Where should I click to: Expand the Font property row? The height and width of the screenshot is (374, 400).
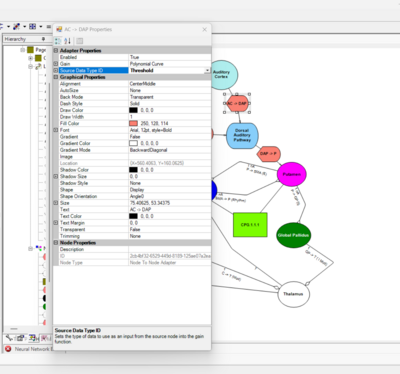click(56, 130)
